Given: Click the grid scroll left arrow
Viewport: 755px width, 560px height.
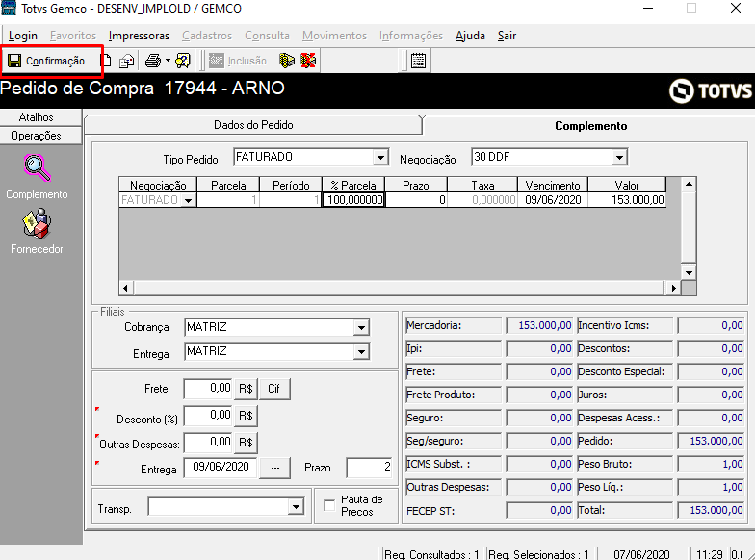Looking at the screenshot, I should (x=125, y=289).
